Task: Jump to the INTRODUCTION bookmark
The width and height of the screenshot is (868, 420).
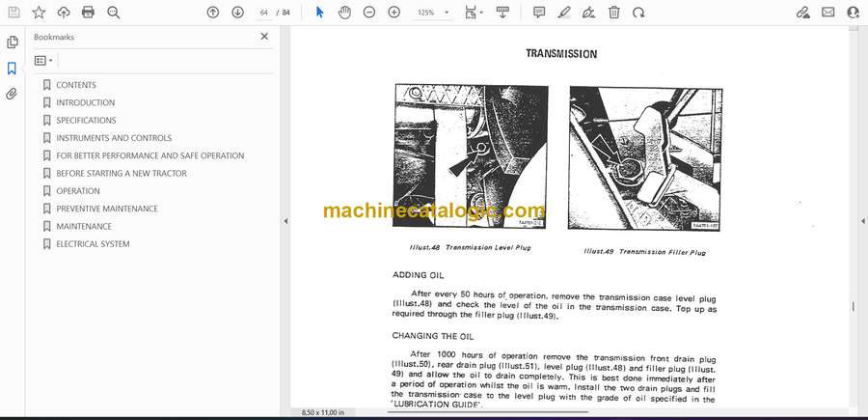Action: coord(85,102)
